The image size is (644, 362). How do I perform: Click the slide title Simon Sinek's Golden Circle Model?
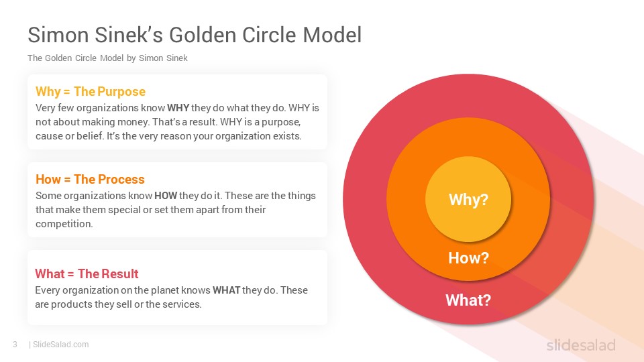point(195,34)
